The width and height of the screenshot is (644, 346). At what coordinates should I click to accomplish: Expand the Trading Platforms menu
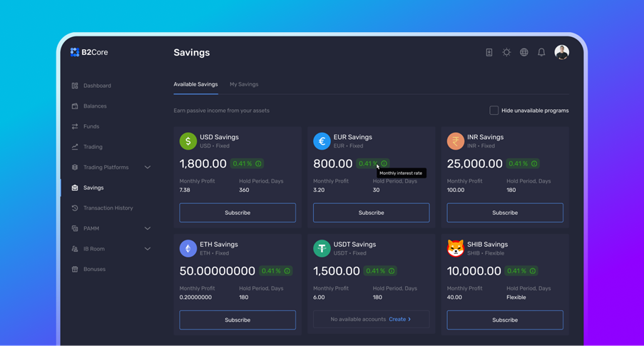148,168
